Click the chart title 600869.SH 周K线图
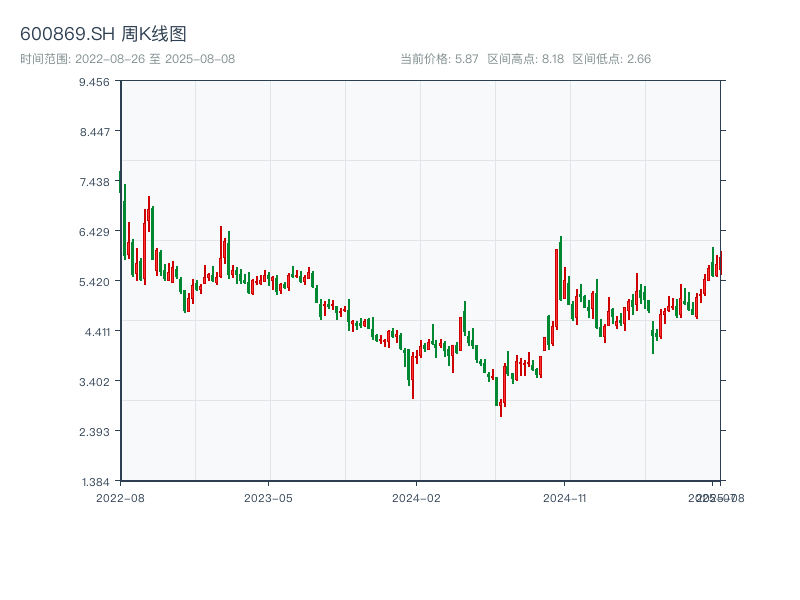The image size is (800, 600). click(103, 34)
